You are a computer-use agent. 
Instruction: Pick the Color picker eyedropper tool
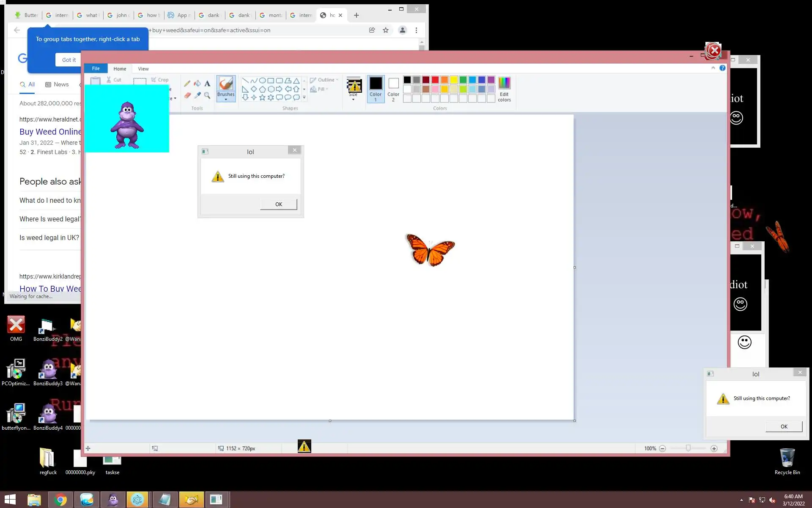point(198,95)
